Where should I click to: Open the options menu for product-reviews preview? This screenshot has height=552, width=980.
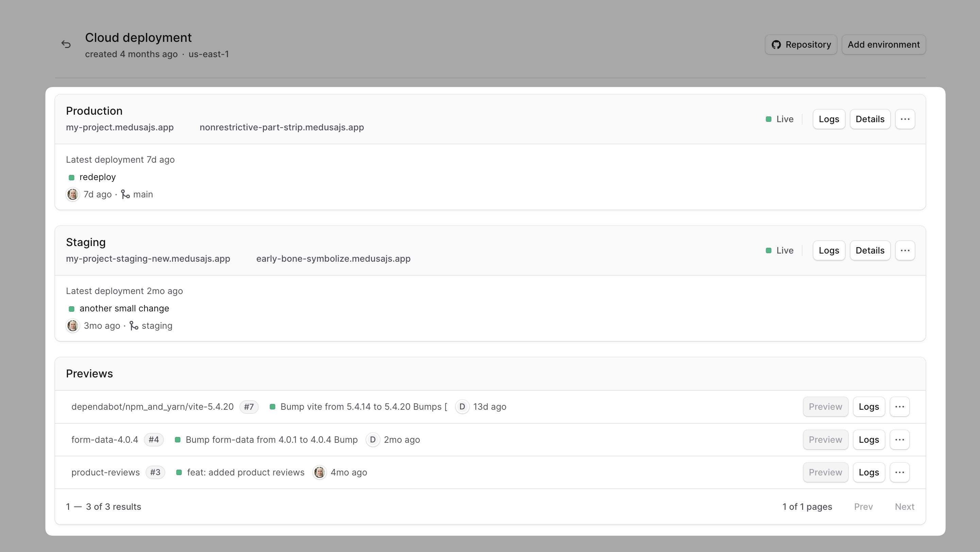click(900, 472)
